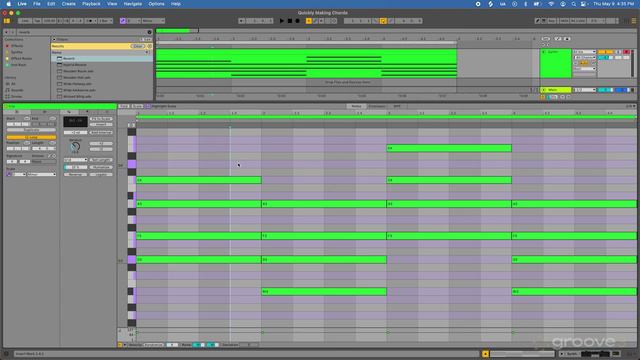The image size is (640, 360).
Task: Open the Create menu
Action: (x=69, y=4)
